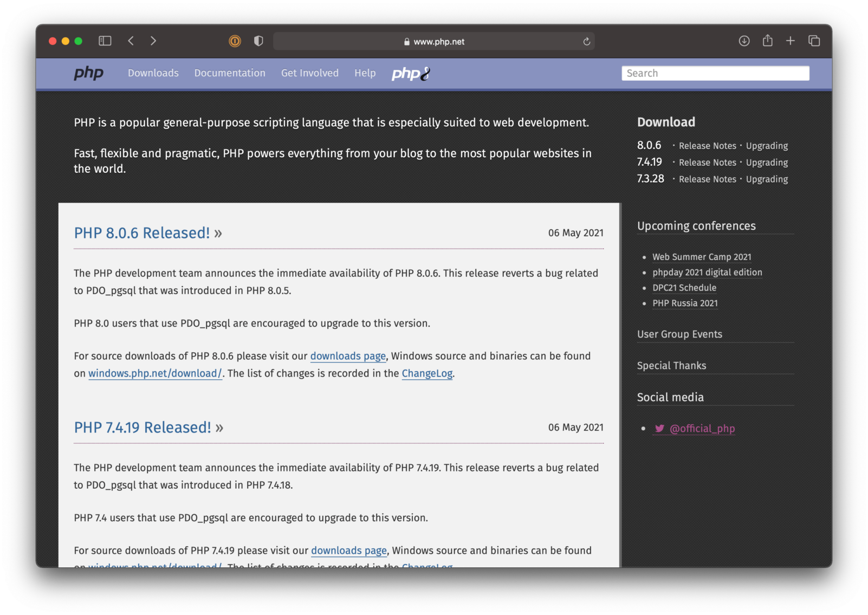
Task: Open the Downloads menu item
Action: [x=153, y=73]
